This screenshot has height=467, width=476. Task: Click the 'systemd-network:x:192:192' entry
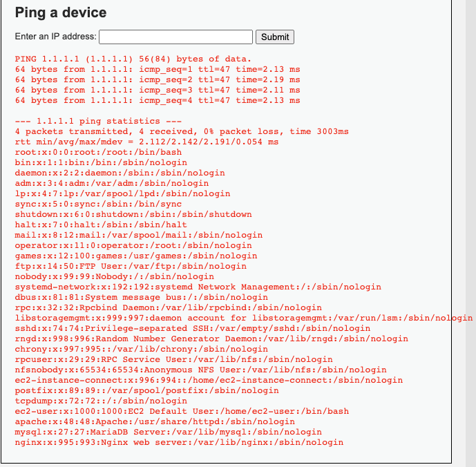pyautogui.click(x=198, y=286)
